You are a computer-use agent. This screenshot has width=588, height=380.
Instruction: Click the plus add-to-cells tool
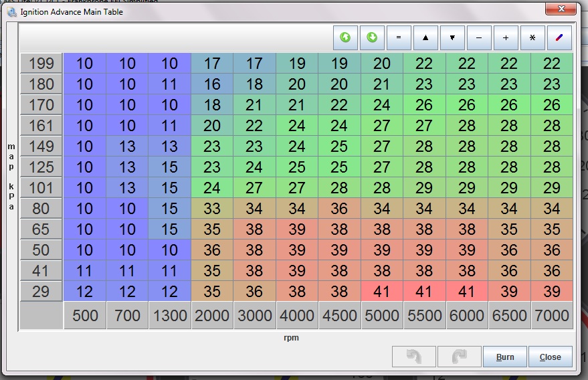(x=506, y=37)
